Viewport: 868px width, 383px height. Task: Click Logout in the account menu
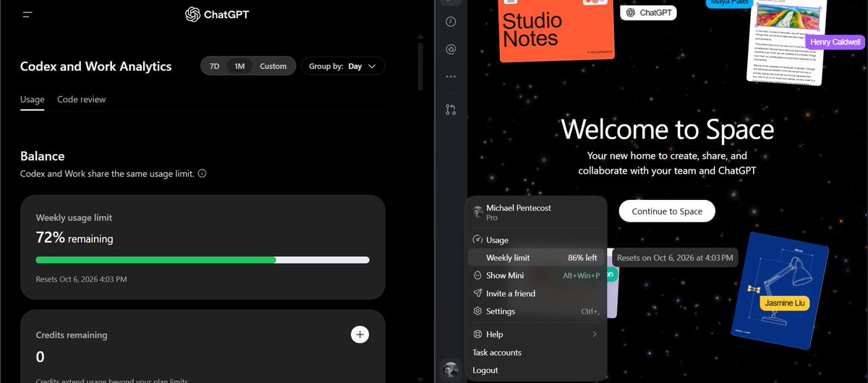click(x=535, y=370)
